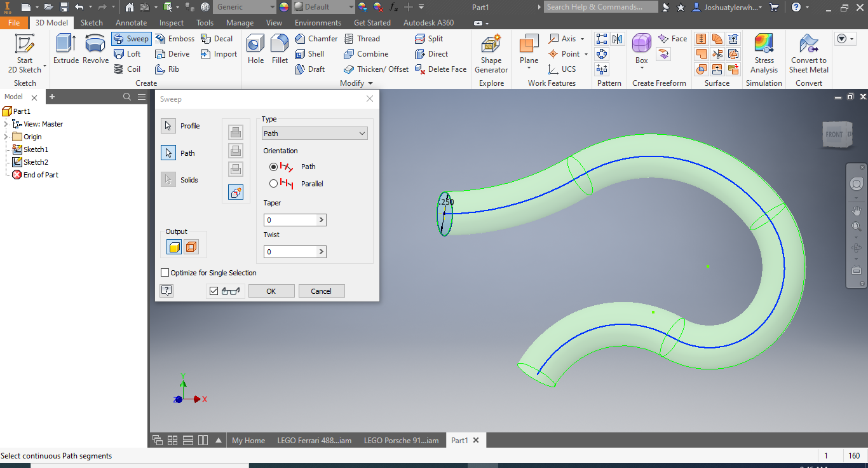Select the LEGO Ferrari 488 document tab
868x468 pixels.
point(315,440)
